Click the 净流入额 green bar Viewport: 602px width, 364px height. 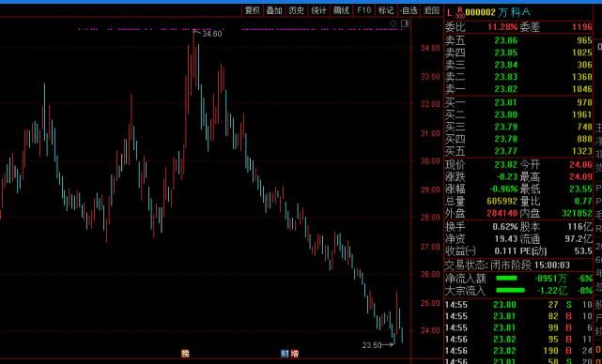[x=506, y=278]
